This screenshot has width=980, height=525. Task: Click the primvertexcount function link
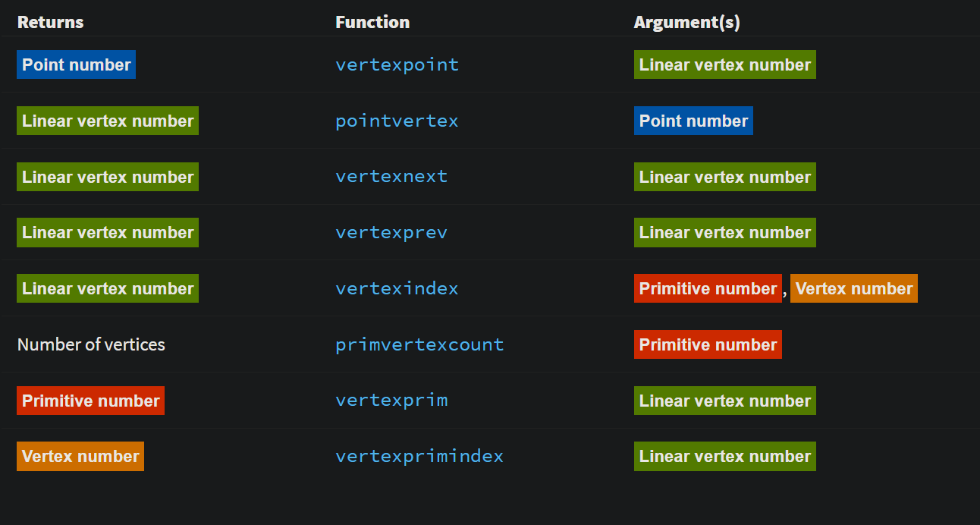point(419,345)
